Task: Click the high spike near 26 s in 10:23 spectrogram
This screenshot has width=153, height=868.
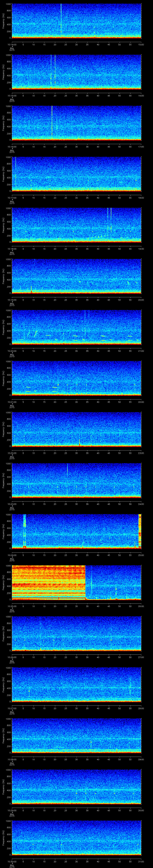Action: point(67,469)
